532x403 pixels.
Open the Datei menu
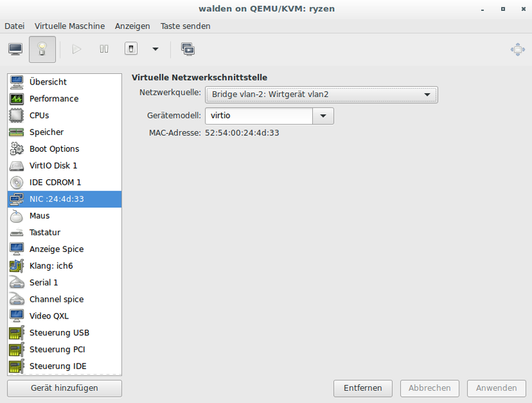click(15, 26)
